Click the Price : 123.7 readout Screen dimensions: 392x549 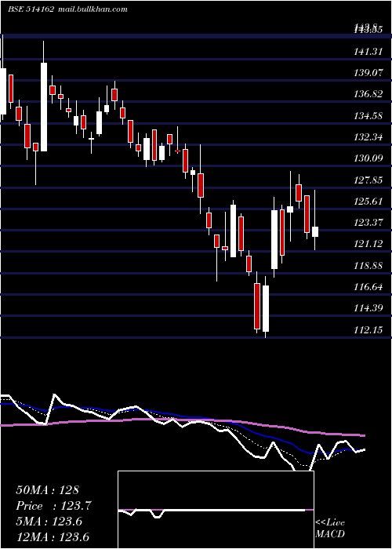53,506
